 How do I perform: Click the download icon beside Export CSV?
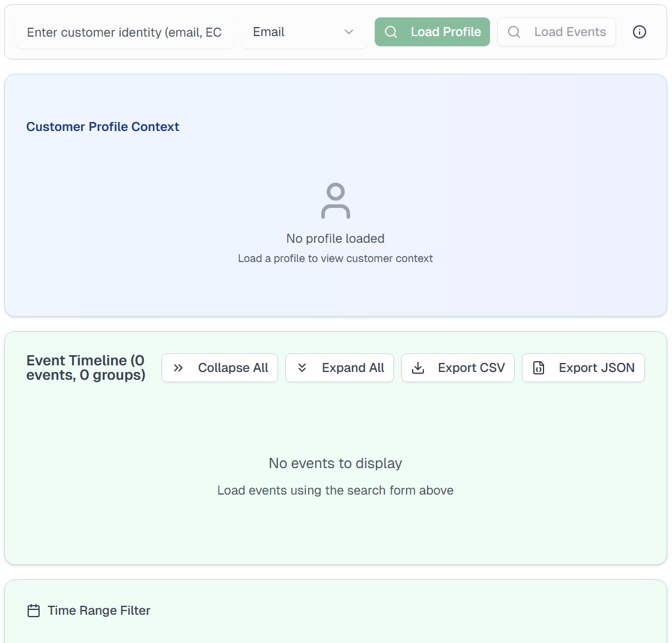418,368
